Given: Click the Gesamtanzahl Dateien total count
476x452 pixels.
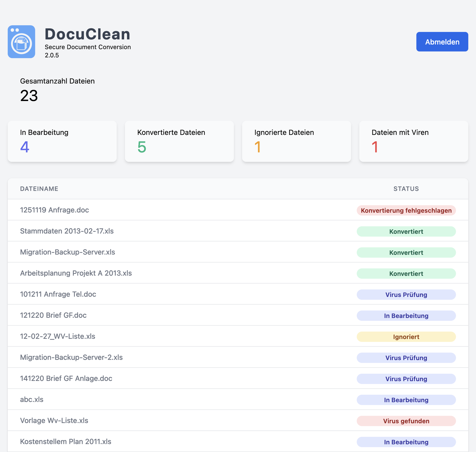Looking at the screenshot, I should click(x=29, y=96).
